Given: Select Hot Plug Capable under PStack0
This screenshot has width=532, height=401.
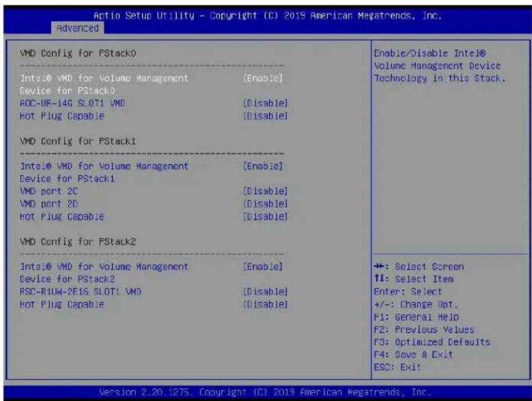Looking at the screenshot, I should [x=62, y=116].
